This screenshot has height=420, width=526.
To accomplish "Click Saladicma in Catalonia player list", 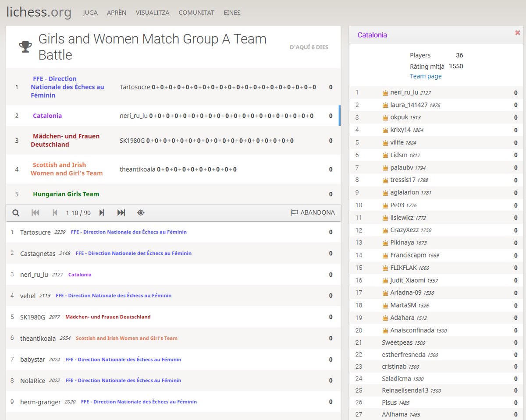I will coord(397,379).
